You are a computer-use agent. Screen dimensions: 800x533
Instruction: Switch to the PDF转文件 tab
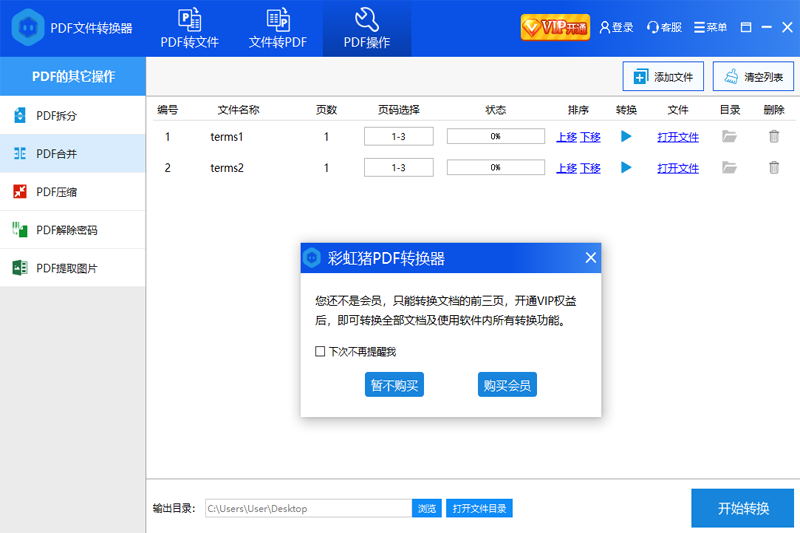click(x=189, y=29)
